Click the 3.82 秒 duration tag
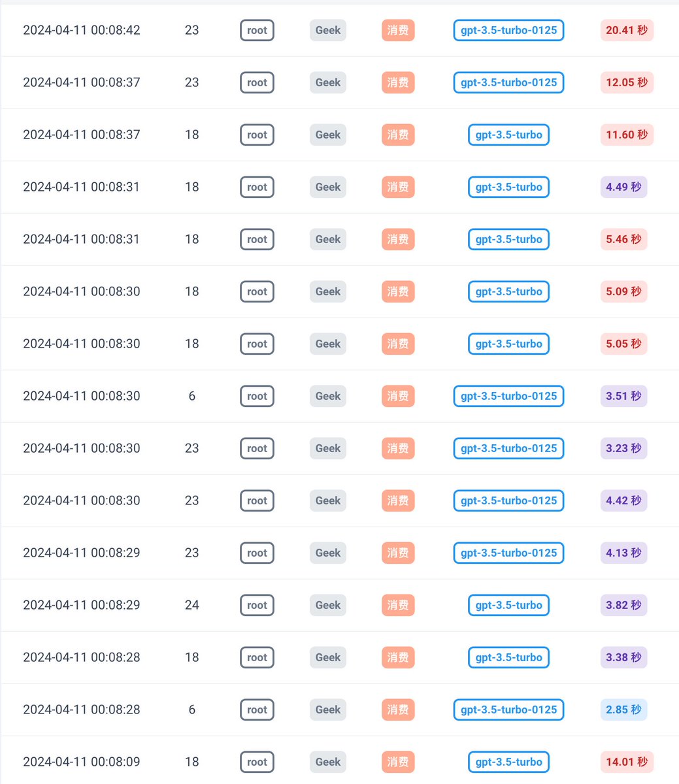The image size is (679, 784). click(x=623, y=605)
